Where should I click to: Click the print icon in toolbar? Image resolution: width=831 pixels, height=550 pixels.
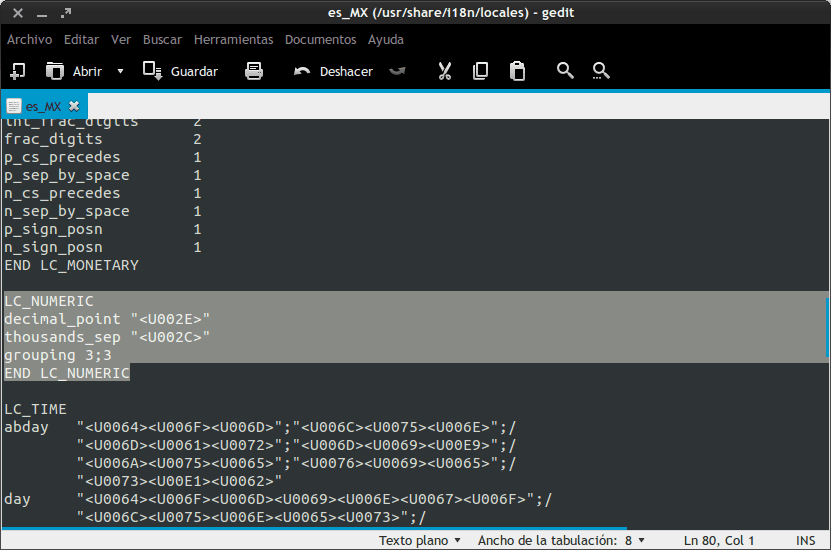pos(254,71)
